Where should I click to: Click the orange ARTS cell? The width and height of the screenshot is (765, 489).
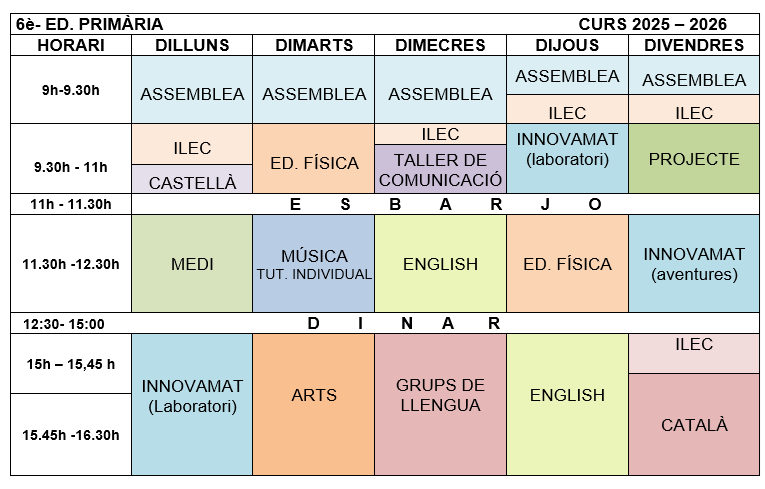(x=313, y=395)
